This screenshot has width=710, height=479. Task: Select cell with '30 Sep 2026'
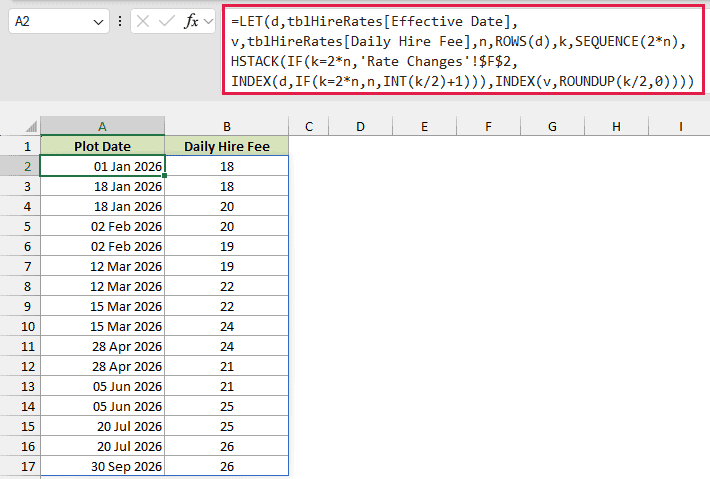102,466
